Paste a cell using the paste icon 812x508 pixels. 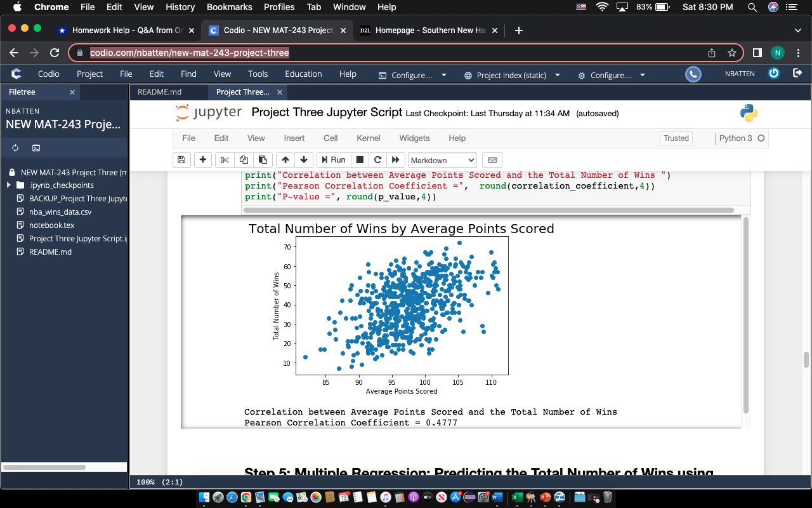coord(263,159)
